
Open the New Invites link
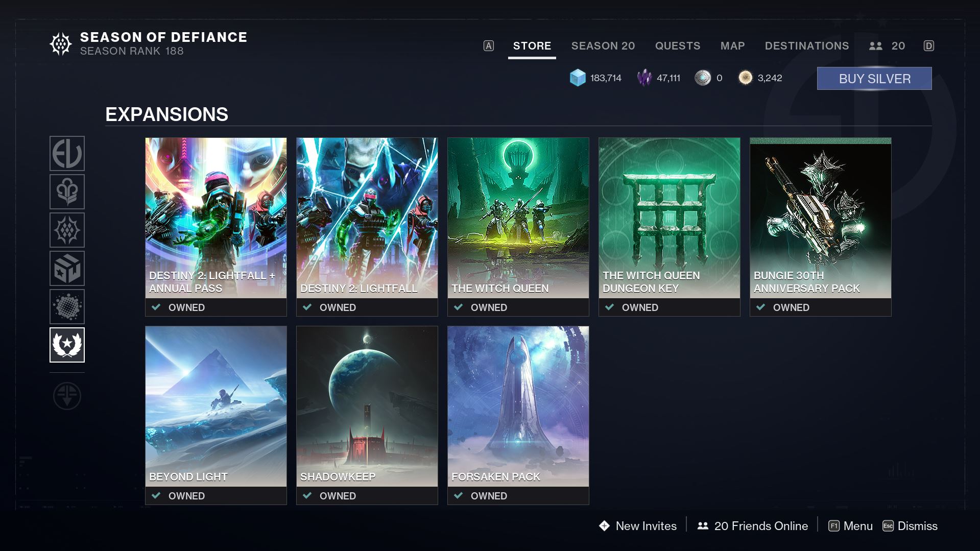(x=646, y=526)
